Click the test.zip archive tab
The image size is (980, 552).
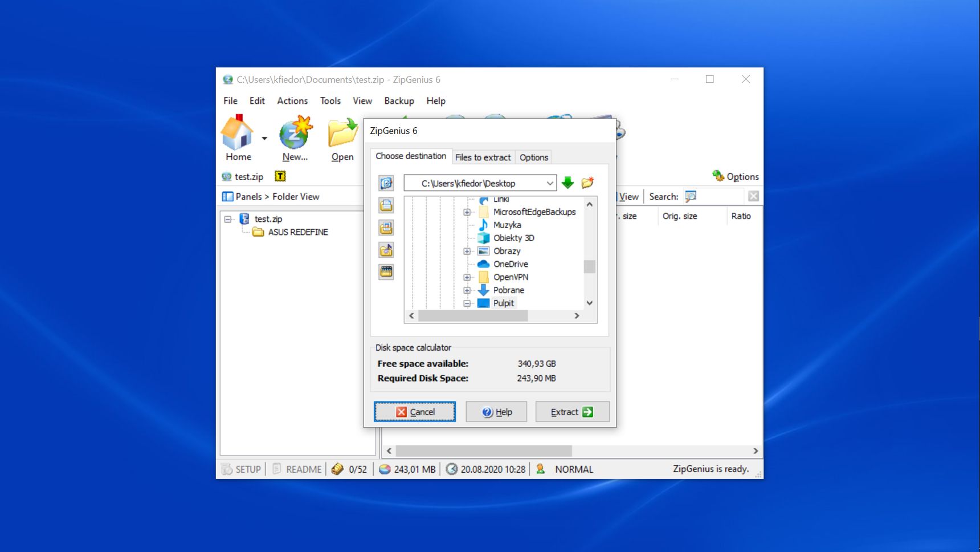[x=243, y=177]
